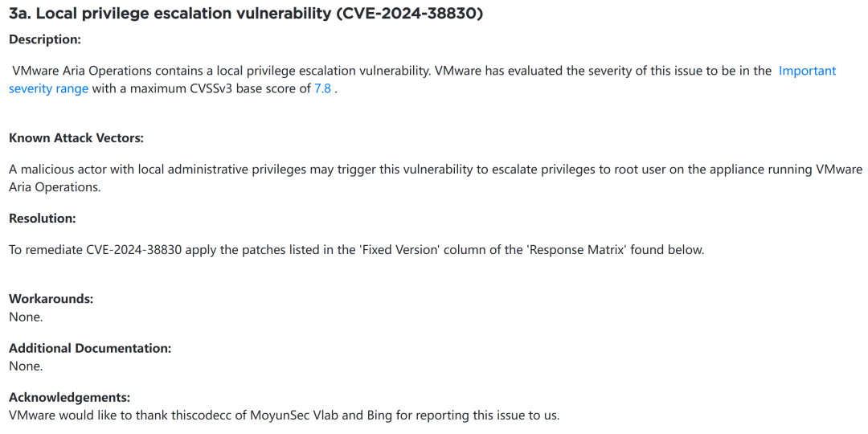Open the Important severity range link
This screenshot has height=434, width=868.
pyautogui.click(x=807, y=71)
